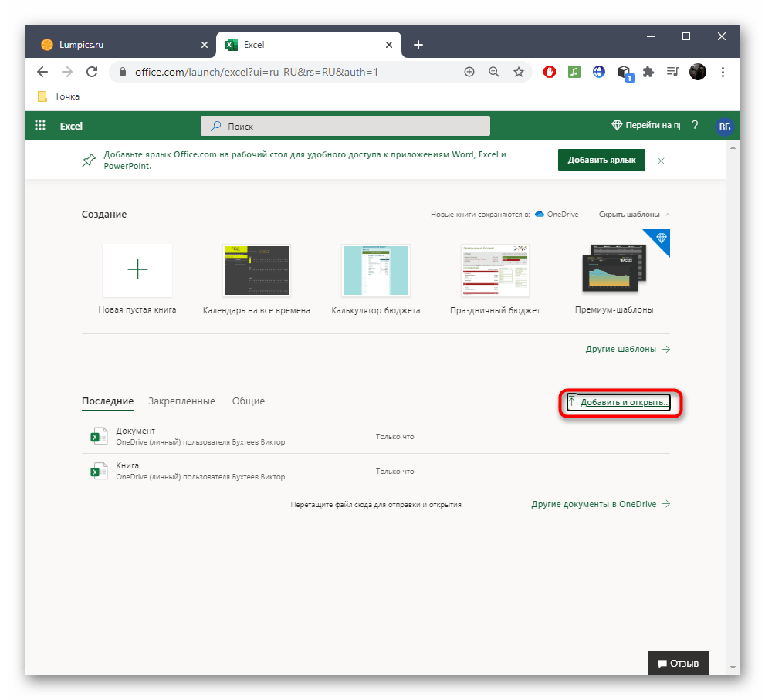Click the OneDrive cloud save location

pos(557,214)
